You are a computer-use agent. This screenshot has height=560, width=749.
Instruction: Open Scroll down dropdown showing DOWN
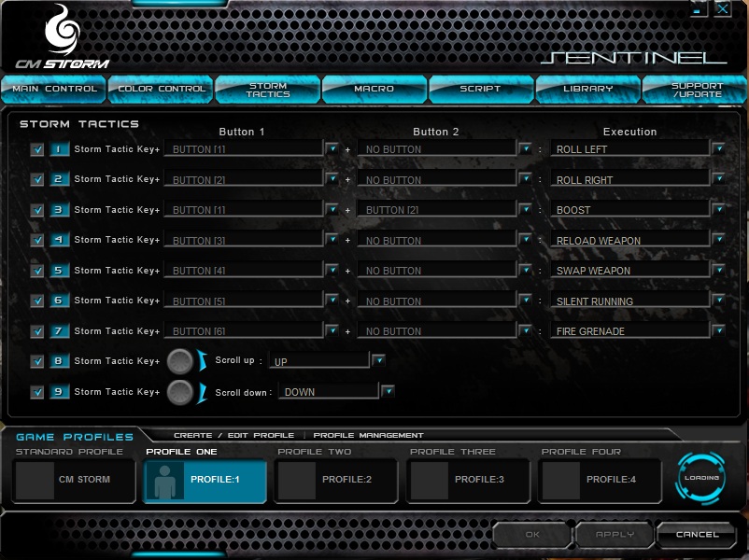389,391
